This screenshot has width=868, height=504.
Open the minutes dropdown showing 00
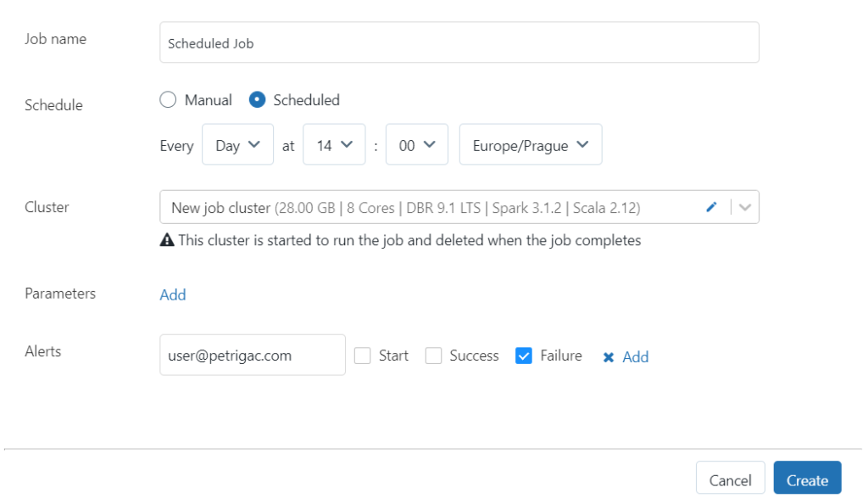(416, 145)
